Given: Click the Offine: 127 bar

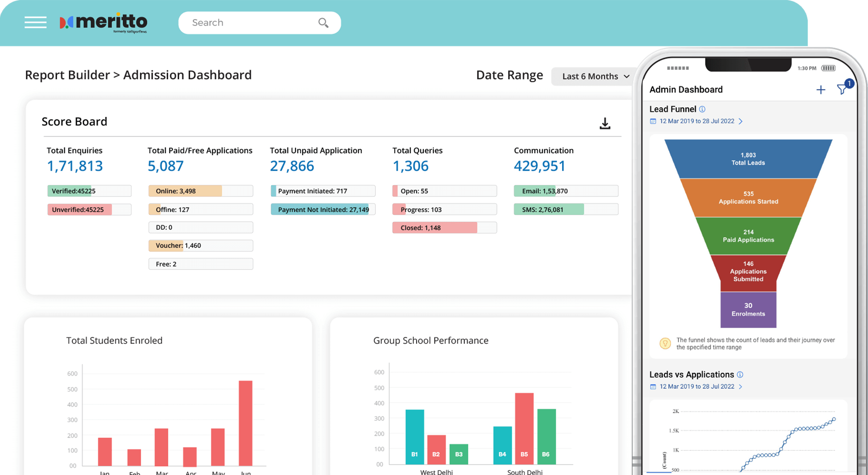Looking at the screenshot, I should (200, 210).
